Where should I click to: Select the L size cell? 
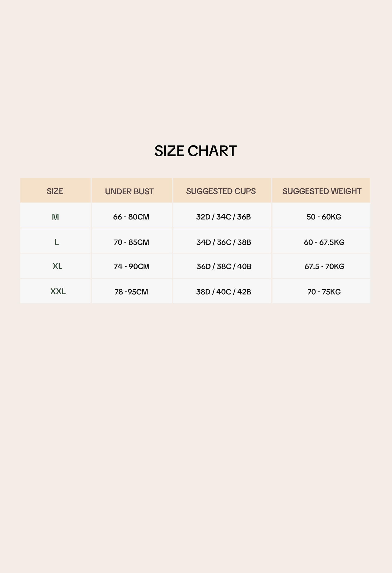coord(55,241)
